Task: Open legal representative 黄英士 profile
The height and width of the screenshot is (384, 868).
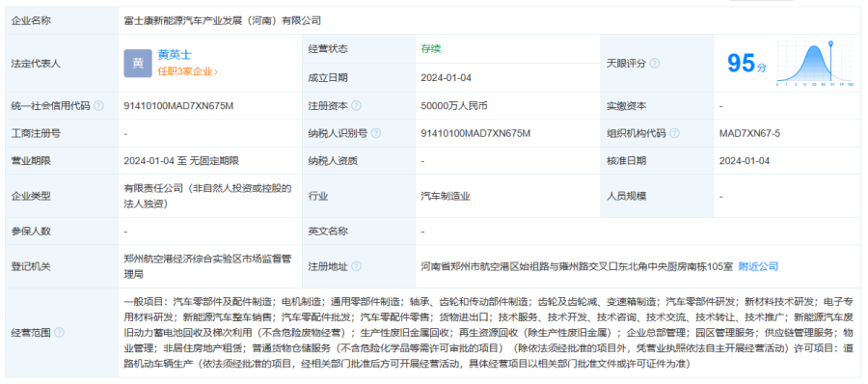Action: [x=175, y=55]
